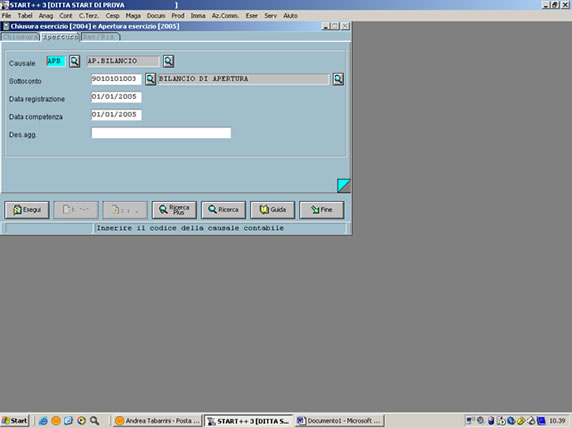Screen dimensions: 572x428
Task: Close the Chiusura esercizio child window
Action: coord(345,26)
